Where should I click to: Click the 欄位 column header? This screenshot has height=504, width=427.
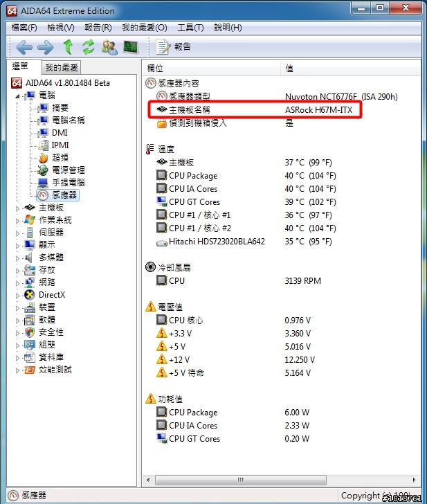click(211, 68)
